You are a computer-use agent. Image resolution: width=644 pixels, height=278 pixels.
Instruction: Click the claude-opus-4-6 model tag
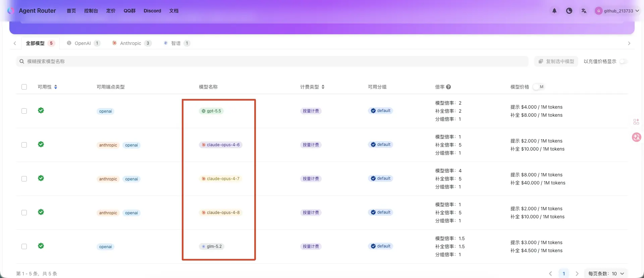221,145
